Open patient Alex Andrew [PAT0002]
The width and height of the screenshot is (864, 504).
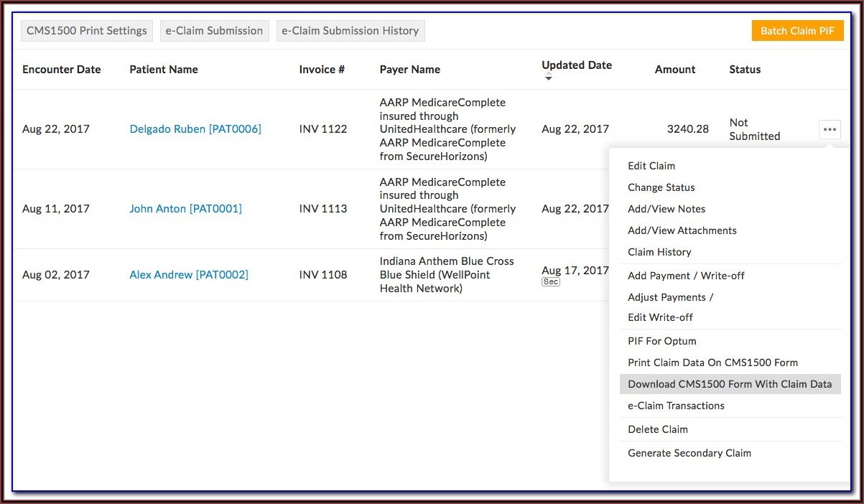click(189, 275)
